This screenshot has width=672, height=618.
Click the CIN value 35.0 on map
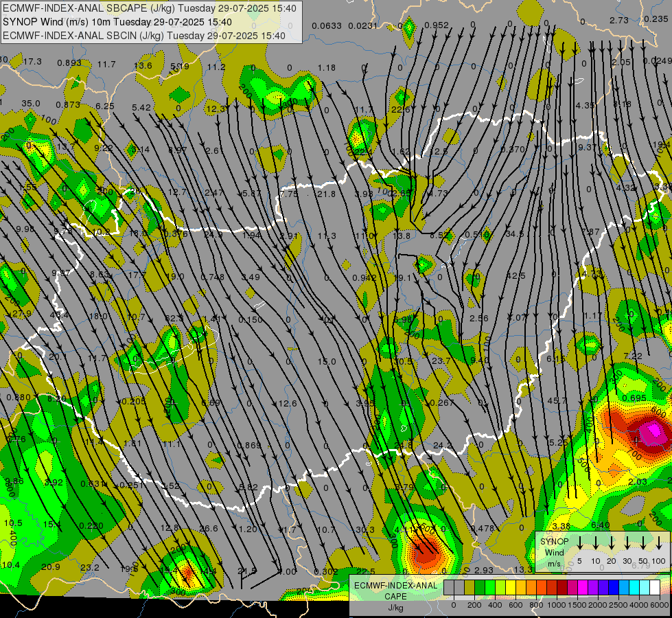30,104
